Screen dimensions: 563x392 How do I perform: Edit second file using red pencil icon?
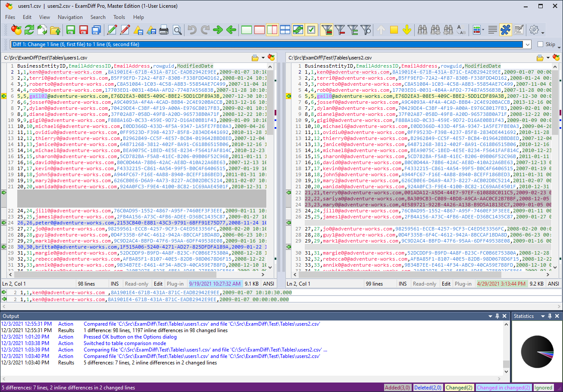125,30
